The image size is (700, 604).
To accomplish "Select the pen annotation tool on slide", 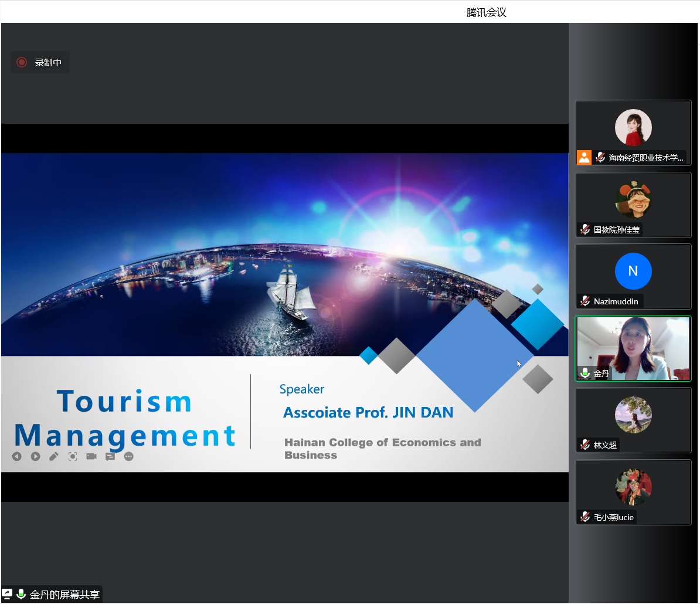I will point(54,456).
